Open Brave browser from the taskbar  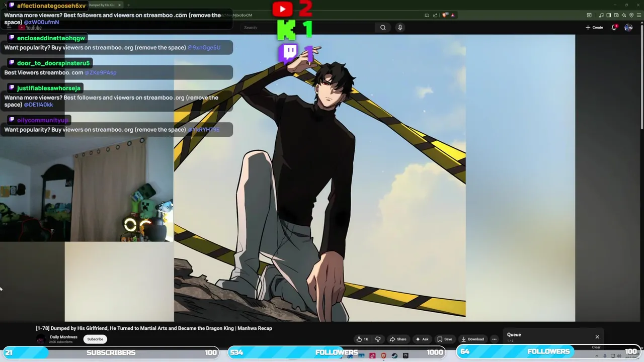point(383,356)
